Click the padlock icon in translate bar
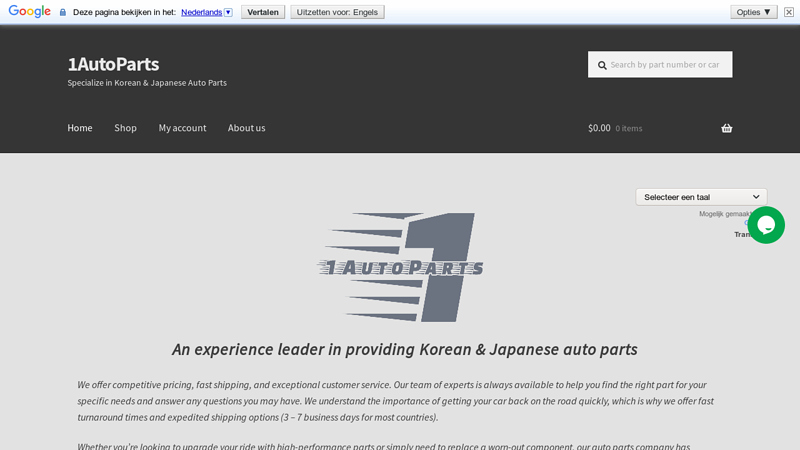This screenshot has width=800, height=450. [x=63, y=12]
